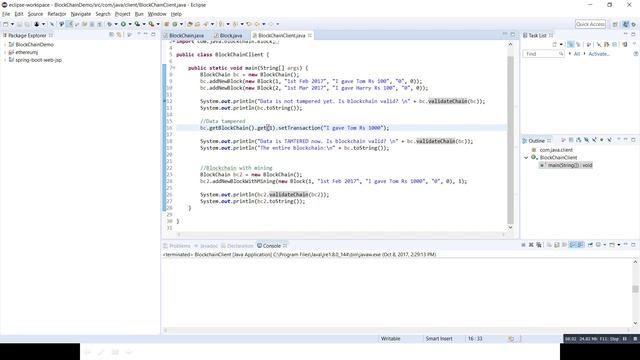The height and width of the screenshot is (360, 640).
Task: Click the Forward navigation arrow icon
Action: [x=271, y=24]
